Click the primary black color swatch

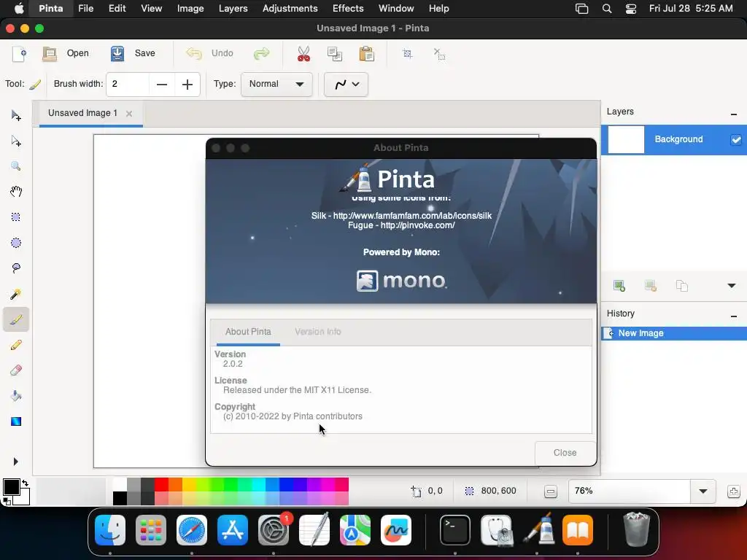[11, 487]
